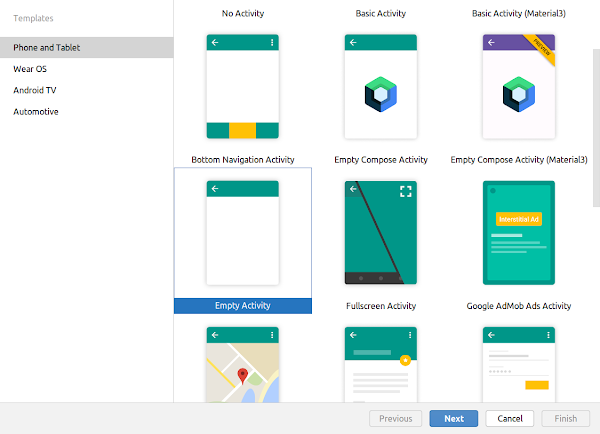Select the Bottom Navigation Activity template thumbnail
Screen dimensions: 600x434
click(x=243, y=86)
